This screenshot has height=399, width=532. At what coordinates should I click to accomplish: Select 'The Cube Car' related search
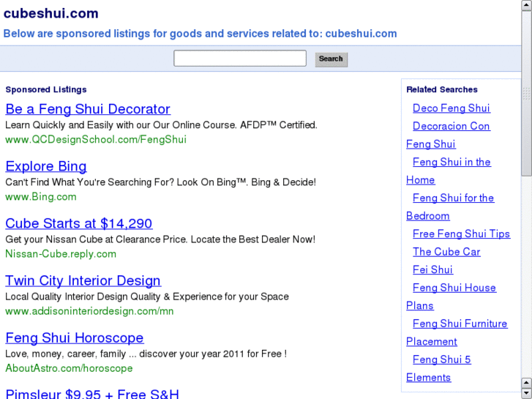[446, 252]
